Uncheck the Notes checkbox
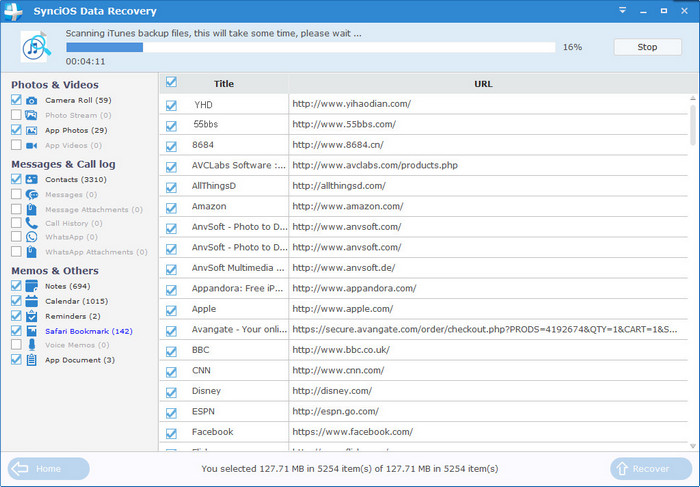This screenshot has height=487, width=700. coord(16,286)
